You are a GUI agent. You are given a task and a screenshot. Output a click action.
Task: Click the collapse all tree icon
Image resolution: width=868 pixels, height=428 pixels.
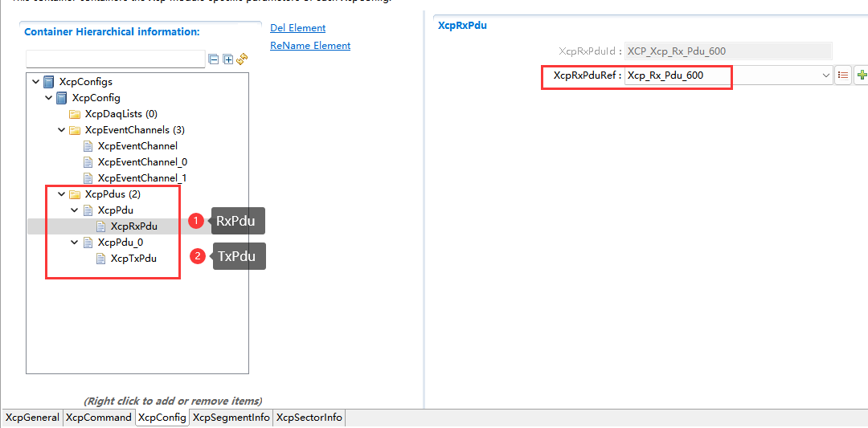point(214,59)
